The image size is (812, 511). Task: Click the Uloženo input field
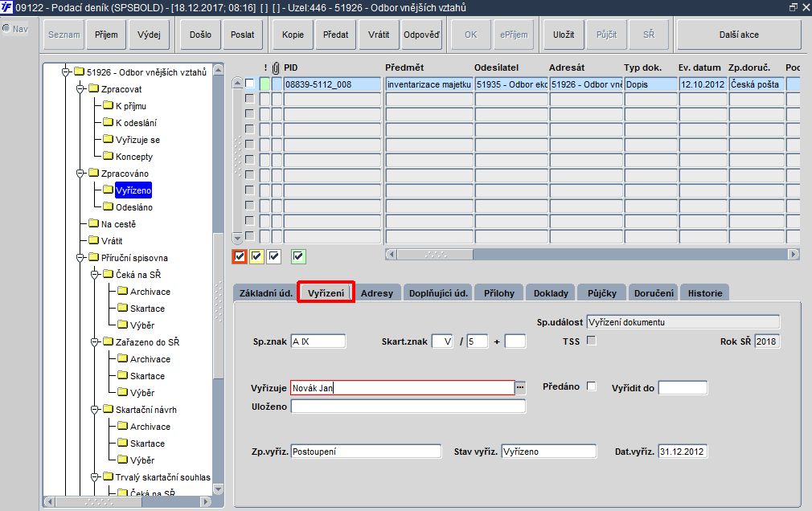click(x=408, y=407)
